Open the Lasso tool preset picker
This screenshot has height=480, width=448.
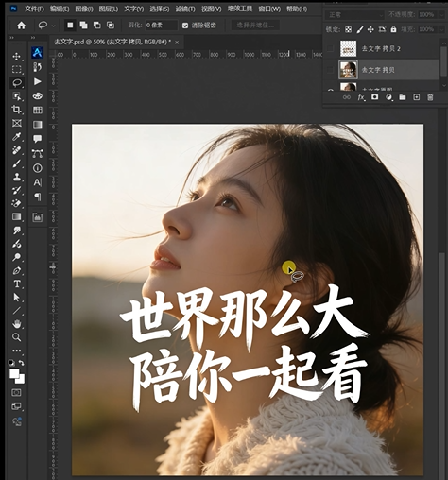click(53, 26)
